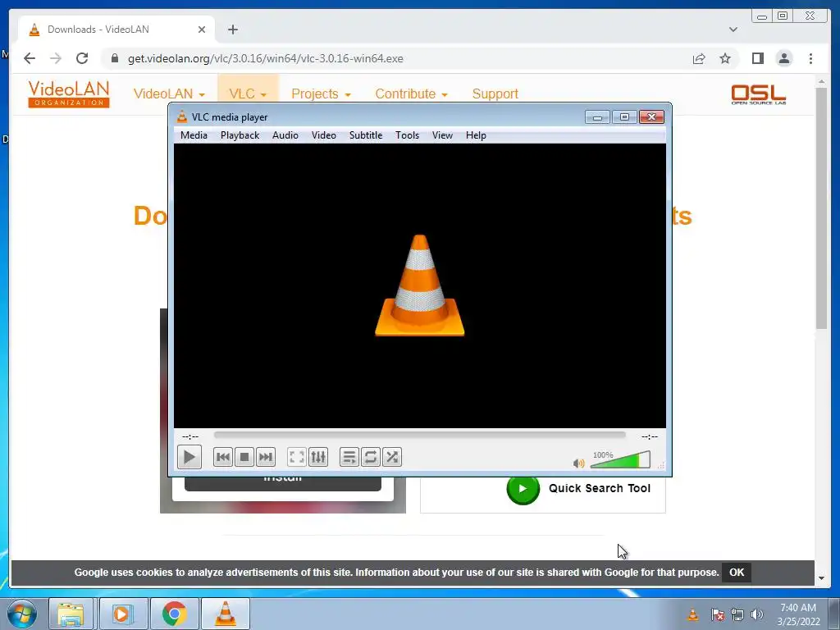Open system volume tray icon
The image size is (840, 630).
(757, 614)
